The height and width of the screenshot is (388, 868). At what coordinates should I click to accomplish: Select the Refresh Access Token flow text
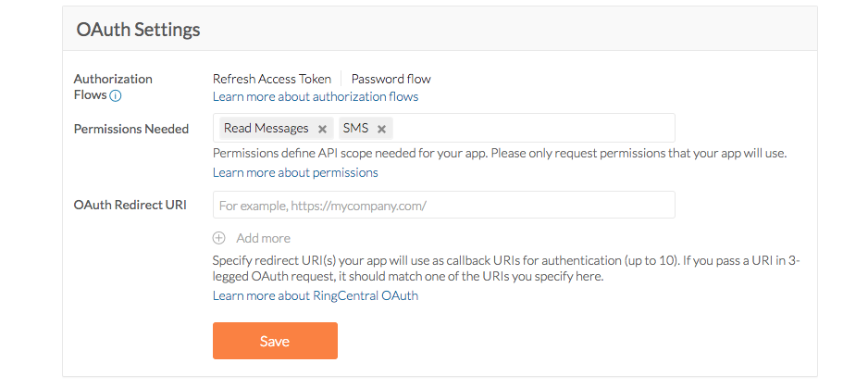point(272,79)
